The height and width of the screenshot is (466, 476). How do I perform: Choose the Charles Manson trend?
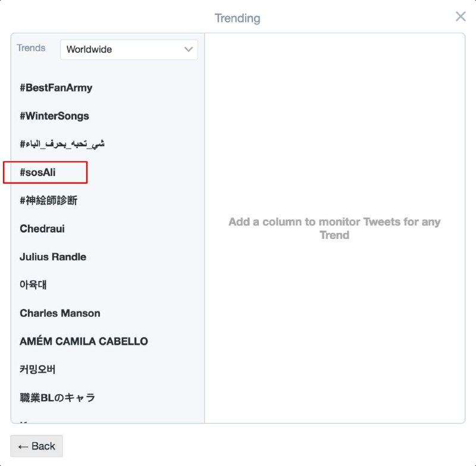coord(60,313)
